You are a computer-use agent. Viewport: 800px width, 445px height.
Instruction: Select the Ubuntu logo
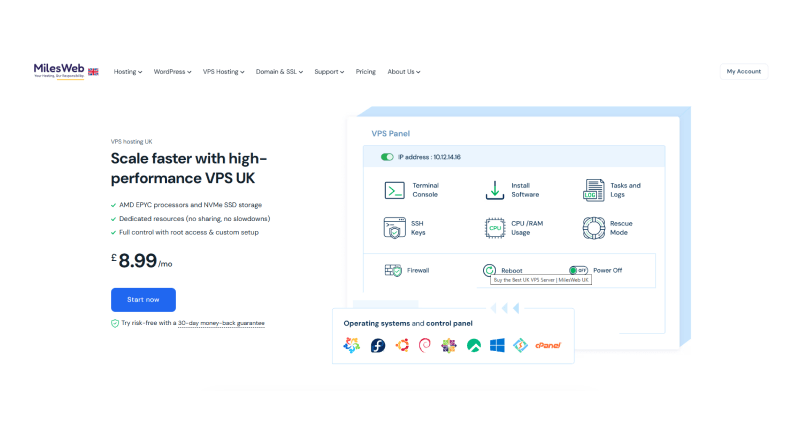tap(402, 345)
